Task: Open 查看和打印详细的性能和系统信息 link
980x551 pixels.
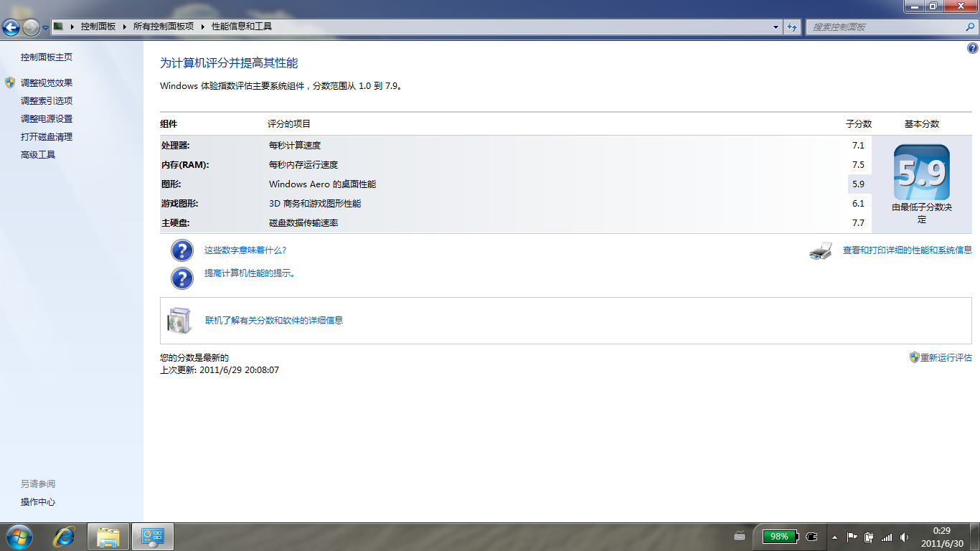Action: click(x=908, y=250)
